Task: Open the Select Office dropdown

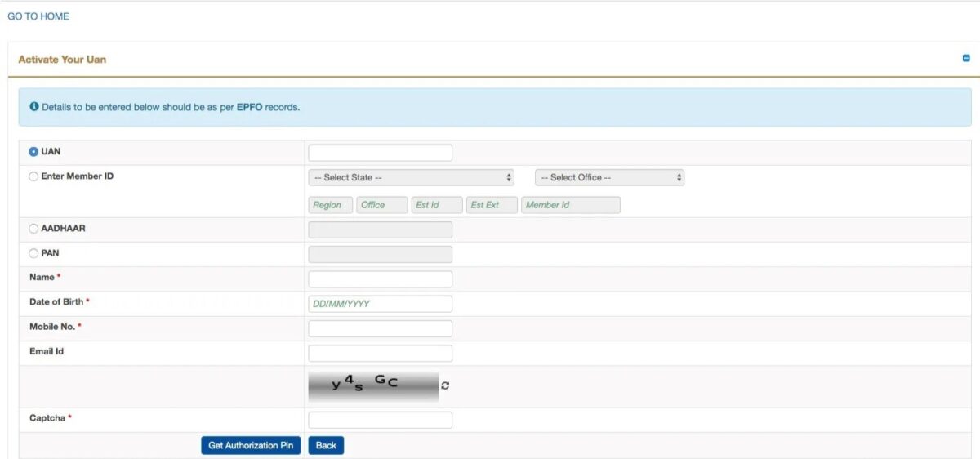Action: (609, 177)
